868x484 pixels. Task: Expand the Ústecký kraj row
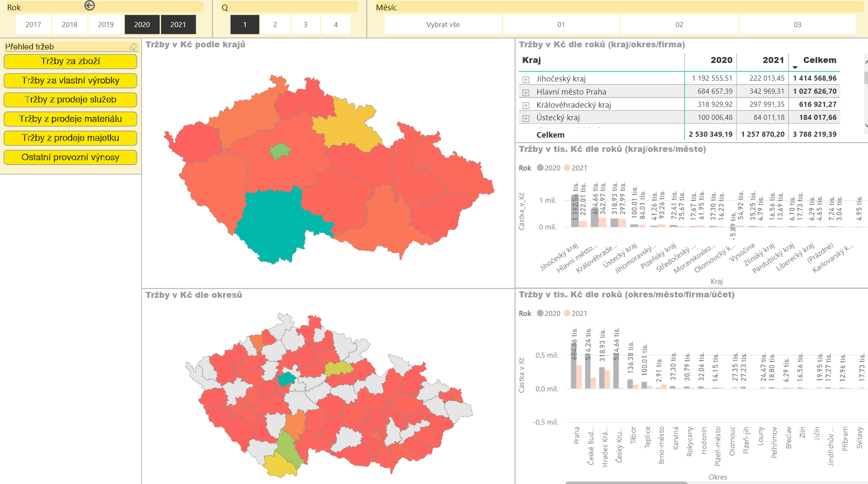coord(526,118)
